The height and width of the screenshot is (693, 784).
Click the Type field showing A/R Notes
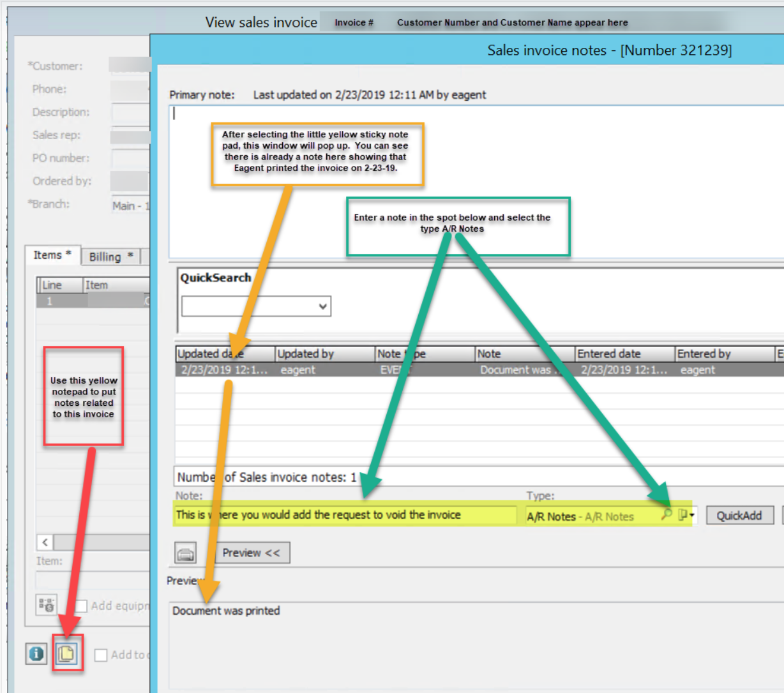(x=587, y=515)
